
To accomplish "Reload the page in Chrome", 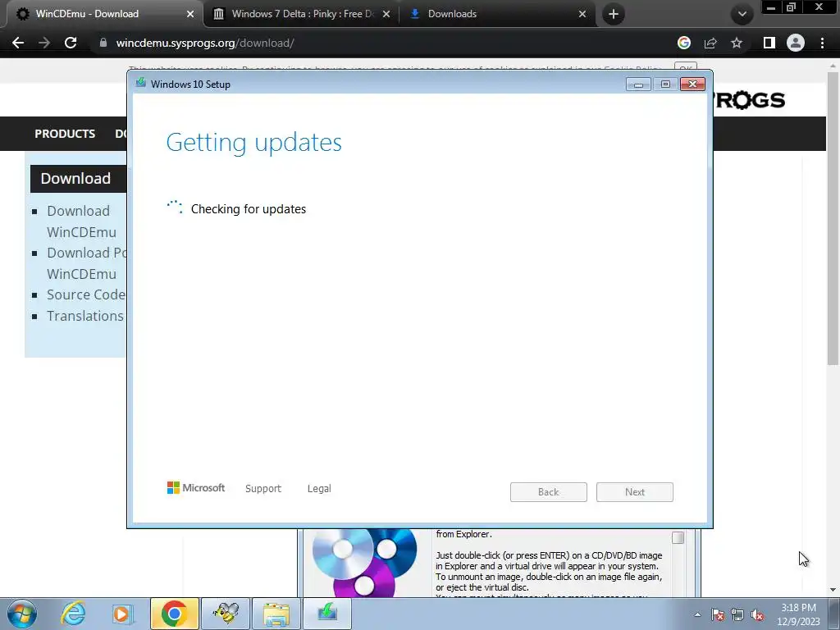I will [71, 43].
